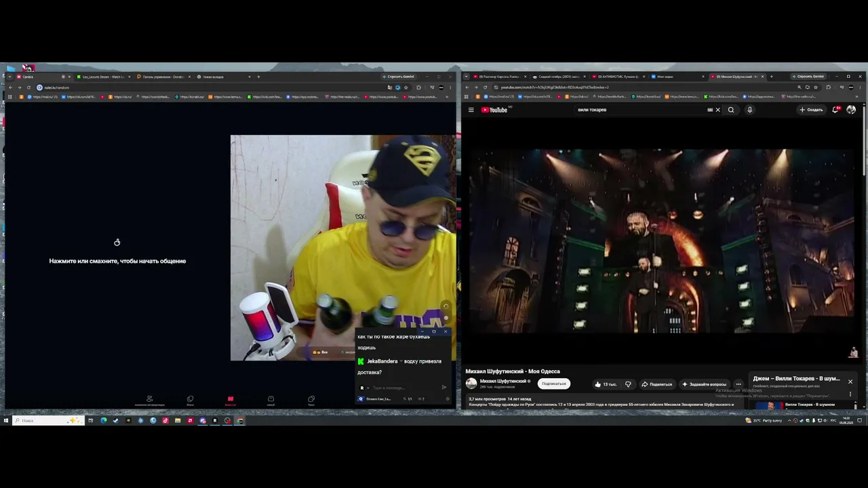Switch to the Панель управления tab
Viewport: 868px width, 488px height.
(162, 77)
